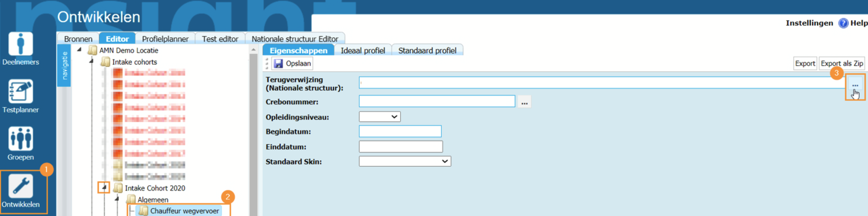The width and height of the screenshot is (868, 216).
Task: Click the Intake Cohort 2020 folder icon
Action: coord(118,188)
